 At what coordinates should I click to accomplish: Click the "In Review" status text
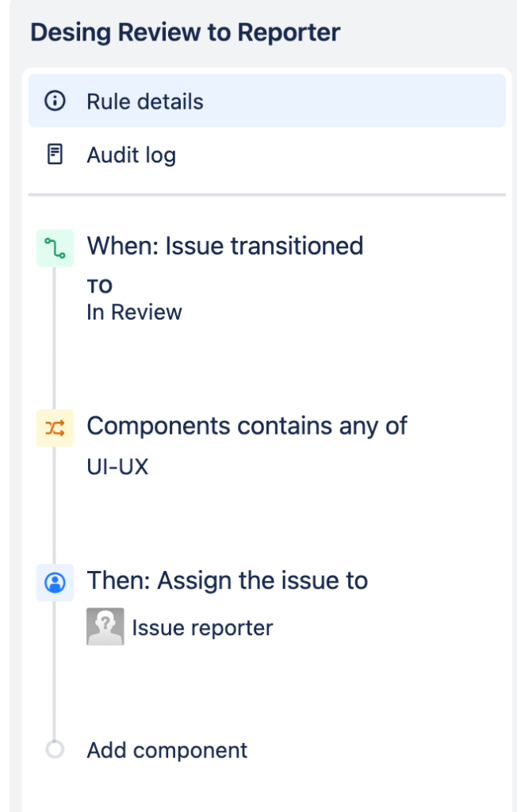(134, 312)
